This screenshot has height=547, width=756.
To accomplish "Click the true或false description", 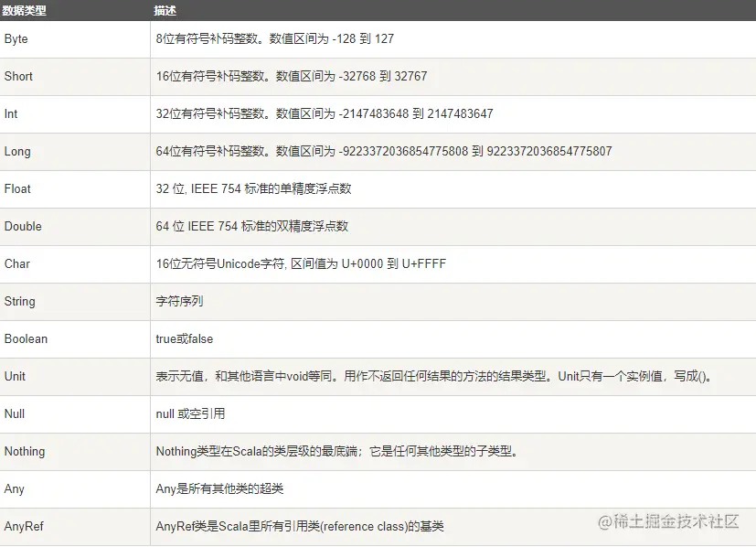I will pyautogui.click(x=184, y=338).
